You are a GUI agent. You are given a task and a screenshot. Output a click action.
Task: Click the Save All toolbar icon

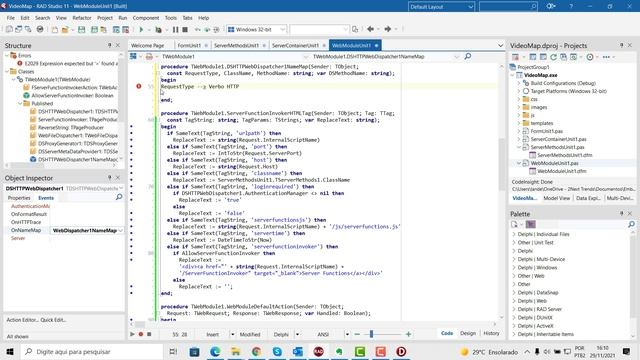point(95,29)
